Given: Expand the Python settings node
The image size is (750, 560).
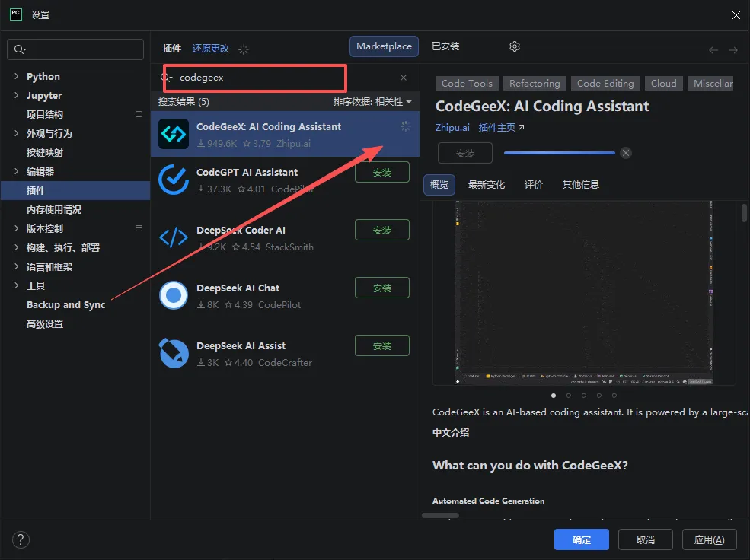Looking at the screenshot, I should 17,76.
